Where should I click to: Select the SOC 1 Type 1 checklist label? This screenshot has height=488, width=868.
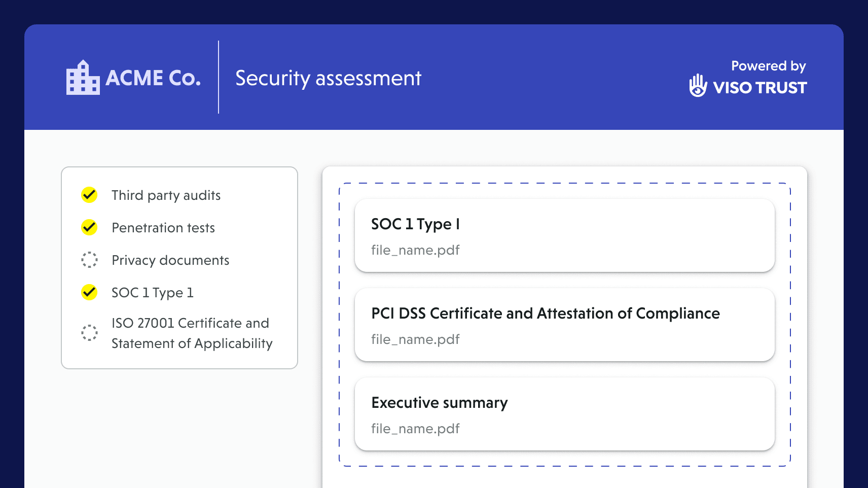(152, 293)
